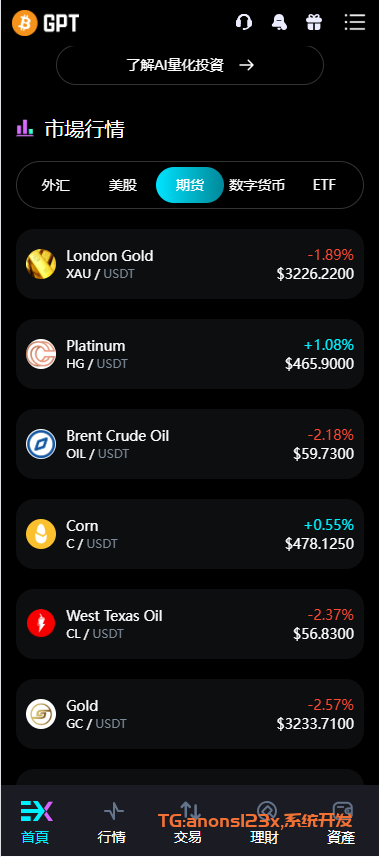Switch to the 外汇 tab

pos(56,185)
